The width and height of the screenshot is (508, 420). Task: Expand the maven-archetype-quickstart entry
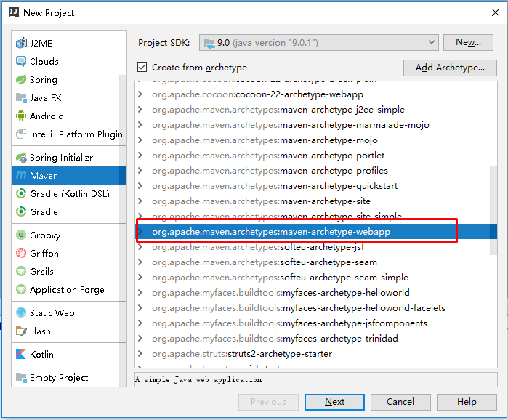tap(141, 186)
